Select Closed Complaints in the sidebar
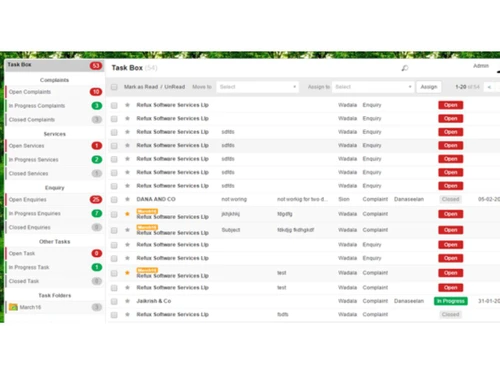 point(54,119)
